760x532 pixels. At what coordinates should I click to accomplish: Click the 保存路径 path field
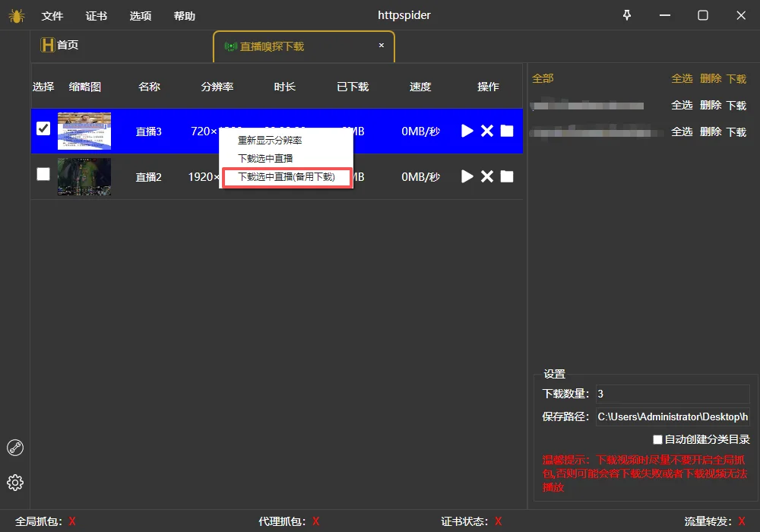point(673,416)
